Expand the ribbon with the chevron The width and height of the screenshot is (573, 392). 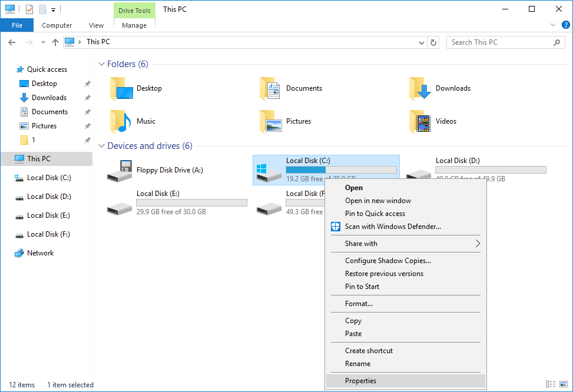(553, 25)
